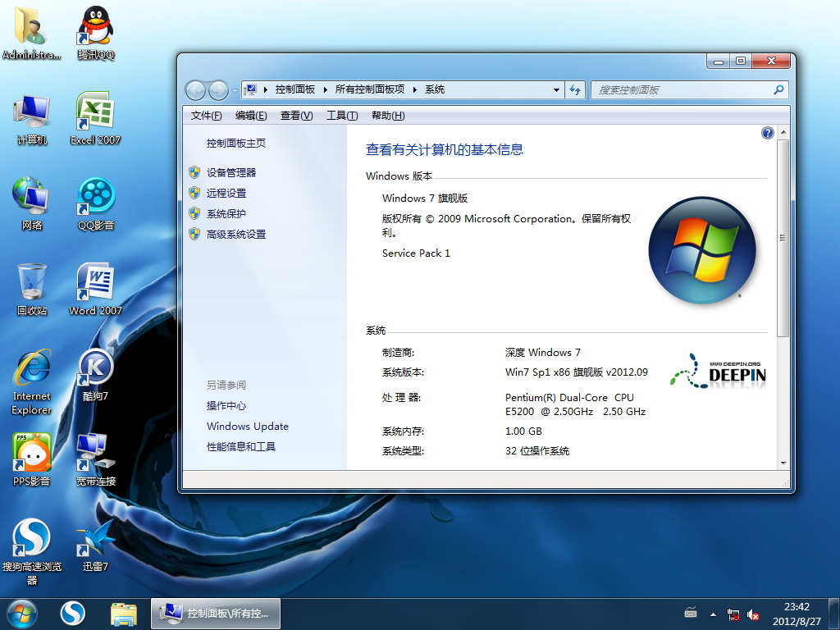
Task: Expand breadcrumb arrow after 所有控制面板项
Action: pos(414,89)
